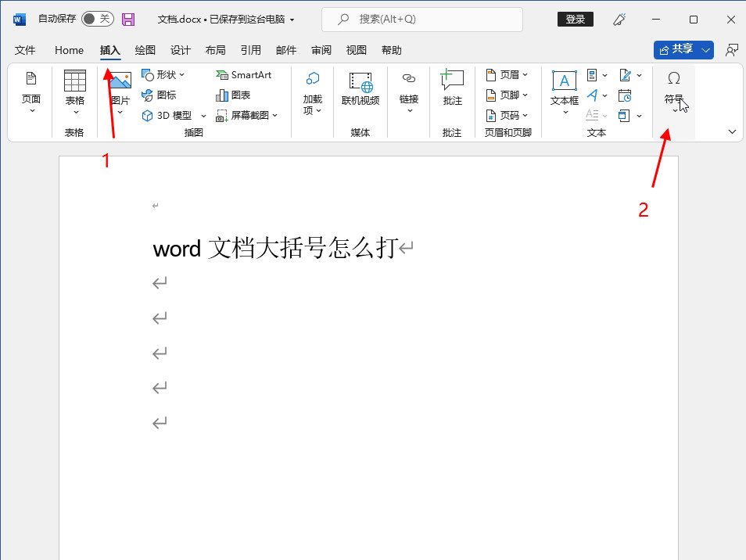The width and height of the screenshot is (746, 560).
Task: Click the purple Save disk icon
Action: pyautogui.click(x=128, y=20)
